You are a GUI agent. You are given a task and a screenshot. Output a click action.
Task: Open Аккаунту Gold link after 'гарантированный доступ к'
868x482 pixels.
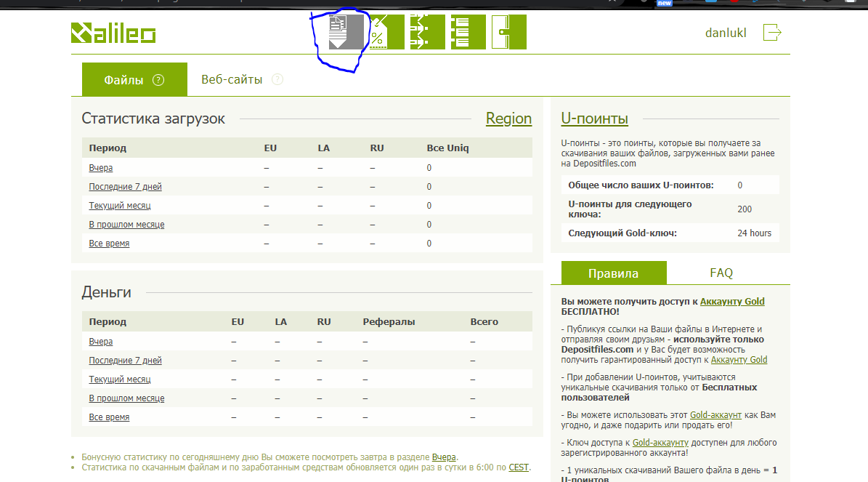click(x=739, y=360)
